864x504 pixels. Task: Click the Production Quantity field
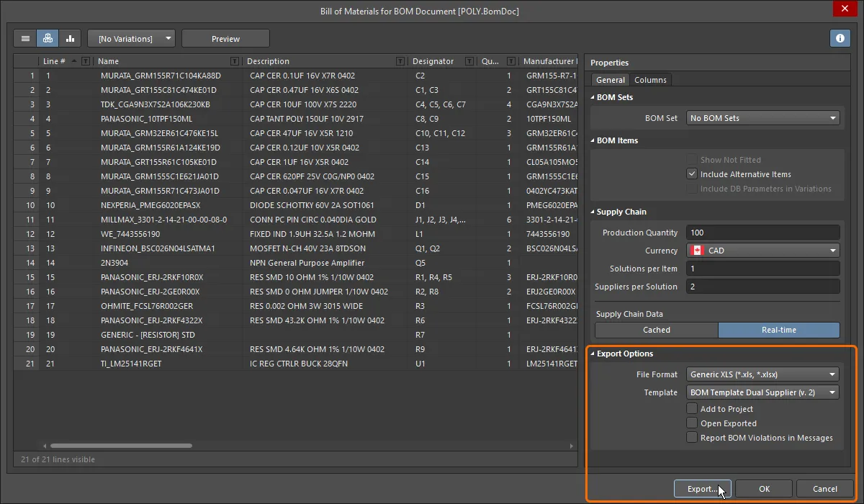(x=762, y=233)
